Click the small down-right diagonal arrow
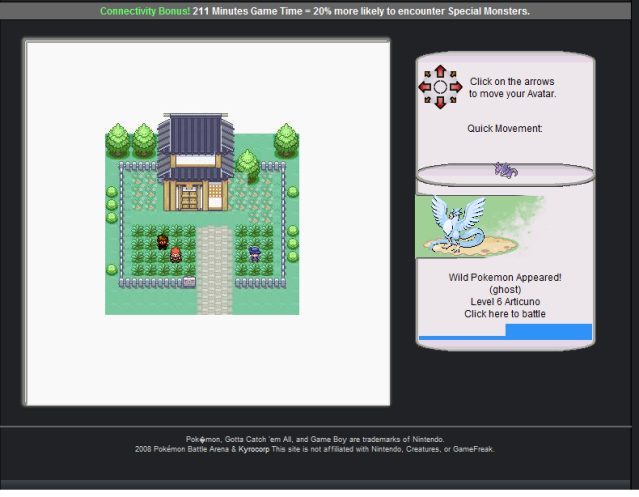Image resolution: width=639 pixels, height=497 pixels. pyautogui.click(x=453, y=100)
